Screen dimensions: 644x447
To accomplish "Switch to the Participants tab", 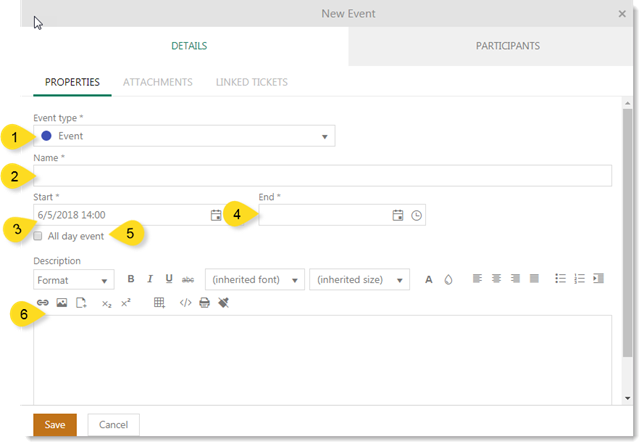I will pyautogui.click(x=508, y=46).
